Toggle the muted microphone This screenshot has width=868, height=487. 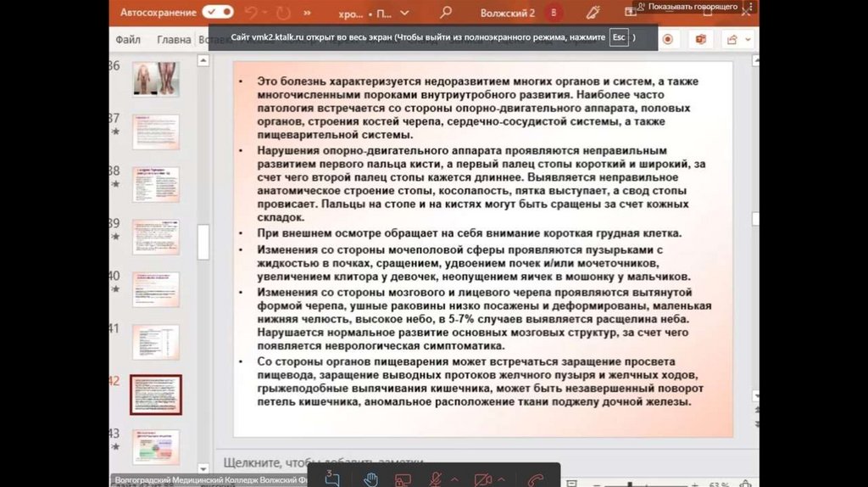pyautogui.click(x=437, y=479)
